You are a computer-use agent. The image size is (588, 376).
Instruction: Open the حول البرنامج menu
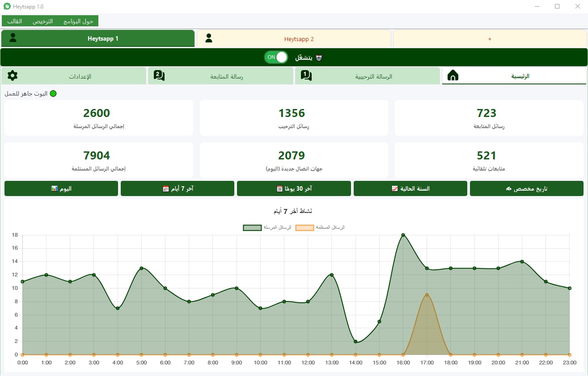click(78, 21)
